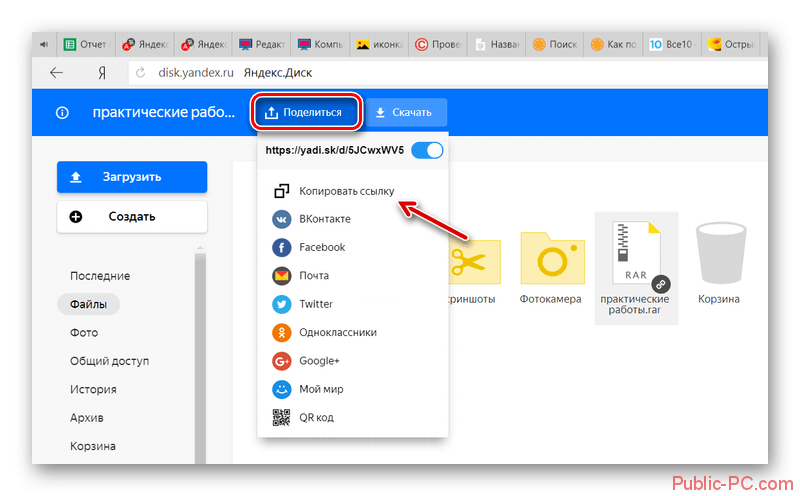Click the link badge on RAR file
The height and width of the screenshot is (496, 800).
click(x=661, y=284)
